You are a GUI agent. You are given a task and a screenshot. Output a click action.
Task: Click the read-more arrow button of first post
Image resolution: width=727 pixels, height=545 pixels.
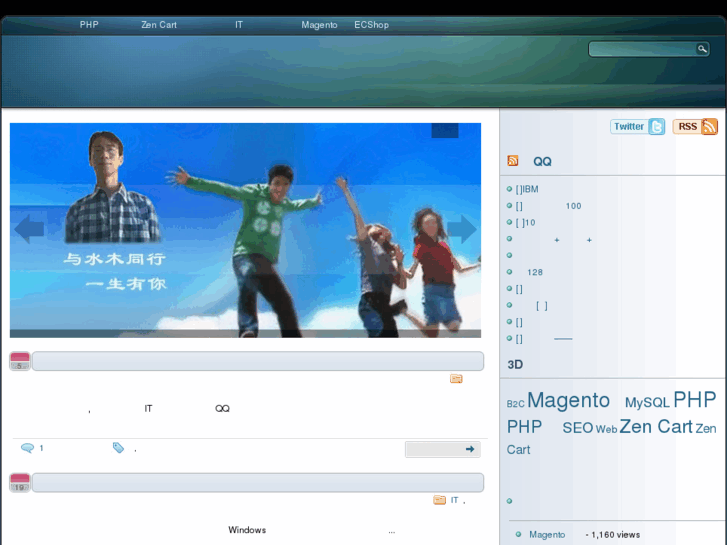(443, 449)
